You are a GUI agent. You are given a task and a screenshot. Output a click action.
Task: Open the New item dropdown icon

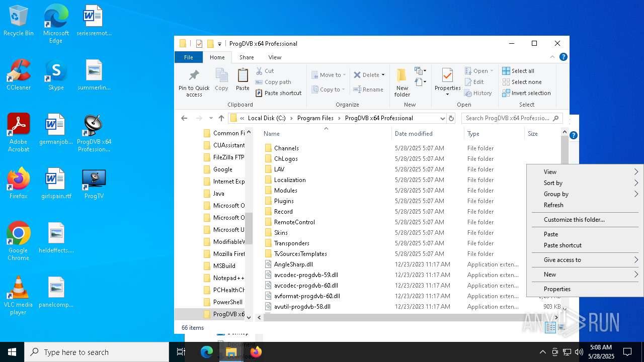[x=420, y=71]
